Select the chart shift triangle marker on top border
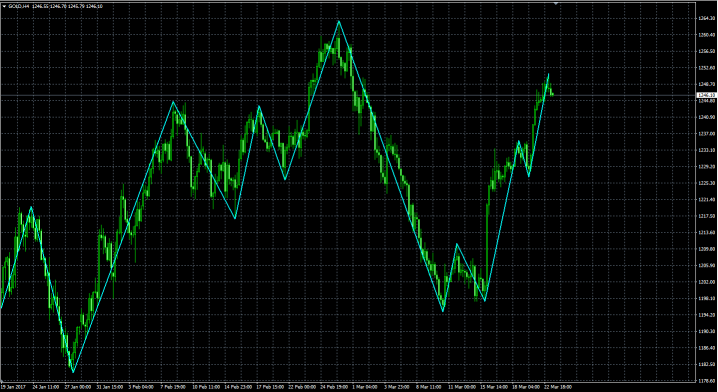The height and width of the screenshot is (392, 718). (x=555, y=3)
